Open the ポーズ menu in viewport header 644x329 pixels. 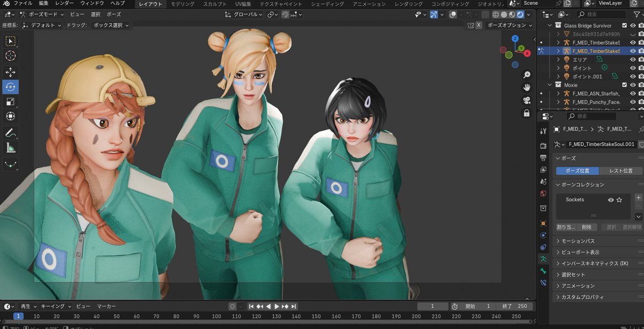click(x=114, y=15)
